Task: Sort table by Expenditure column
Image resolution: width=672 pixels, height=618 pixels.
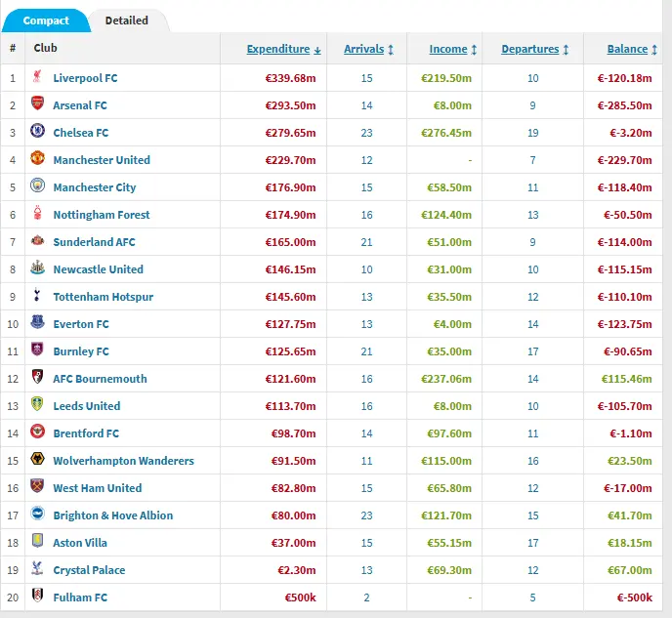Action: [x=277, y=49]
